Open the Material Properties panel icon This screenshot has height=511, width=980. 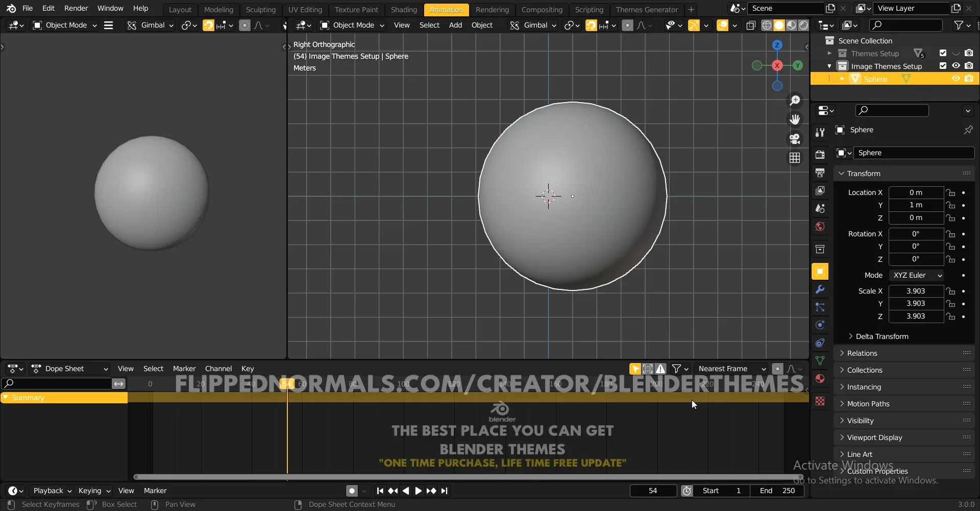point(820,379)
